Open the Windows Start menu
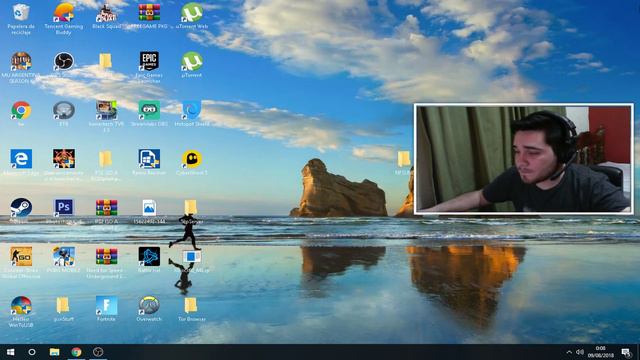 point(10,352)
